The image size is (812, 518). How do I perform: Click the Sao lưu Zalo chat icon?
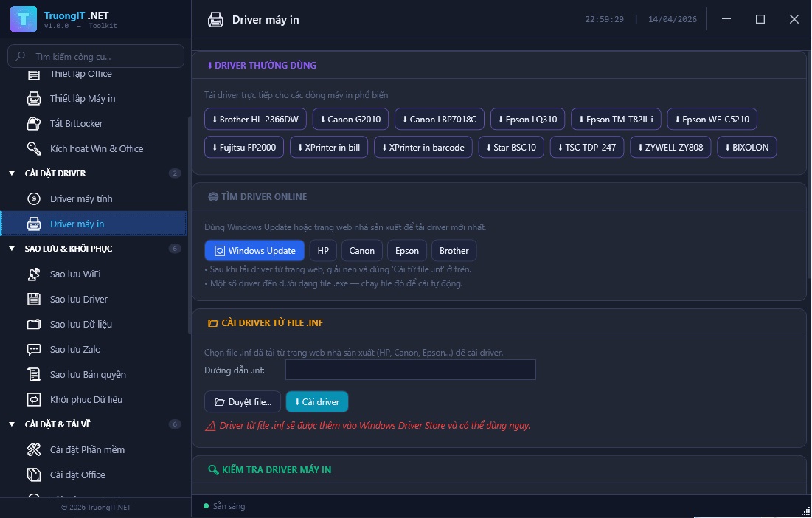click(x=34, y=349)
